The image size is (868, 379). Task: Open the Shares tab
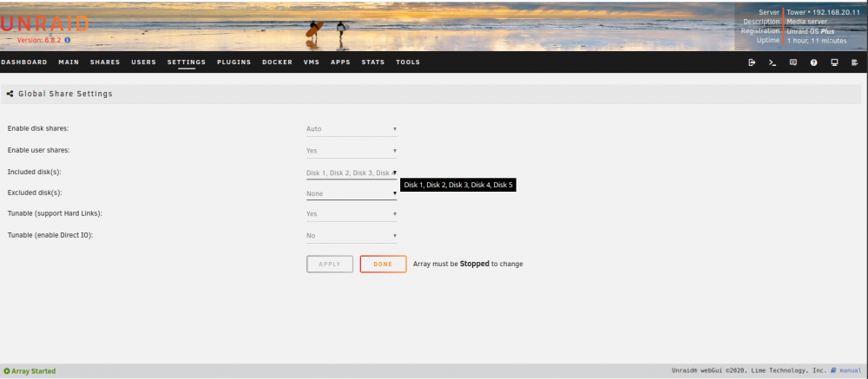pyautogui.click(x=105, y=62)
